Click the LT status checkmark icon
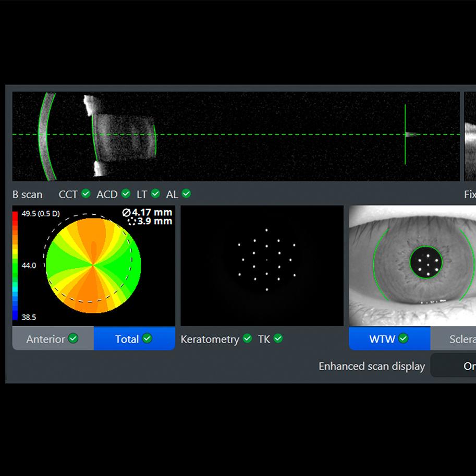Viewport: 476px width, 476px height. 155,193
